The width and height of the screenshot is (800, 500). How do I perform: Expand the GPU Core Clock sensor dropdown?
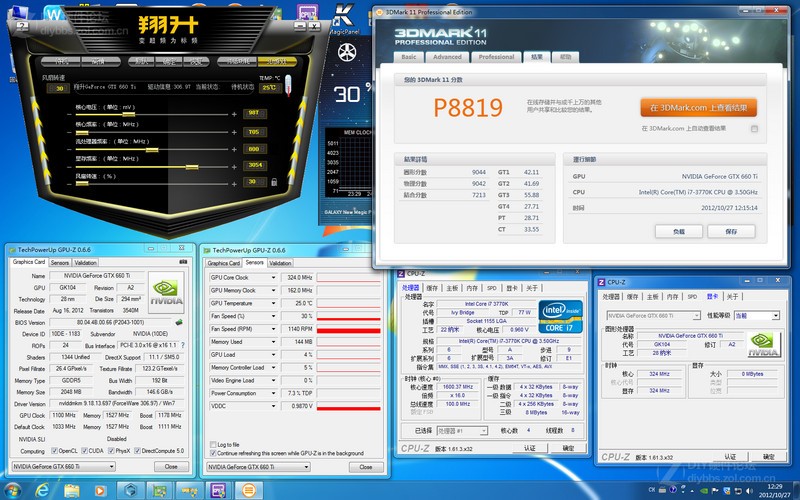point(273,278)
